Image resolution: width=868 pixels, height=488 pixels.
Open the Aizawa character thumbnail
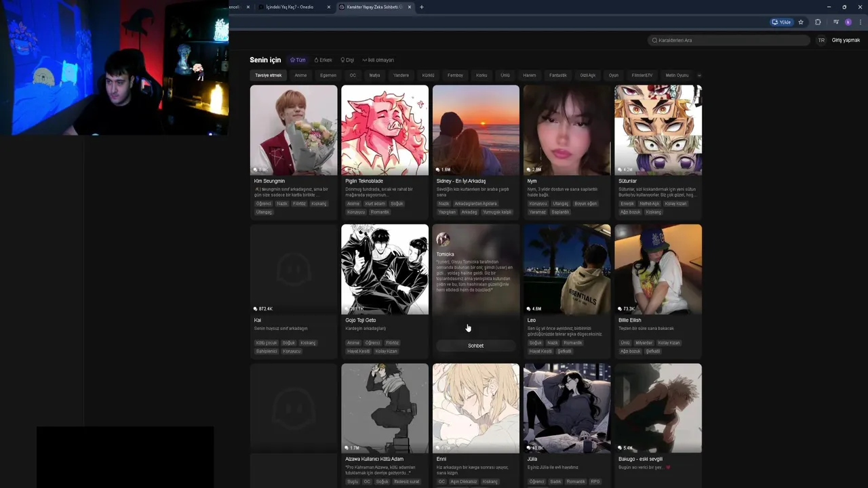384,408
